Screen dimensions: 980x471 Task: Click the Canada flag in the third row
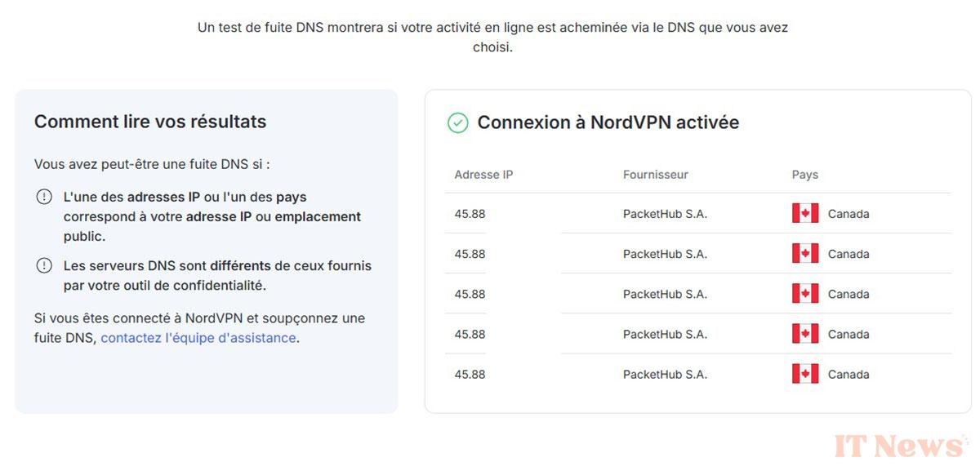tap(805, 293)
